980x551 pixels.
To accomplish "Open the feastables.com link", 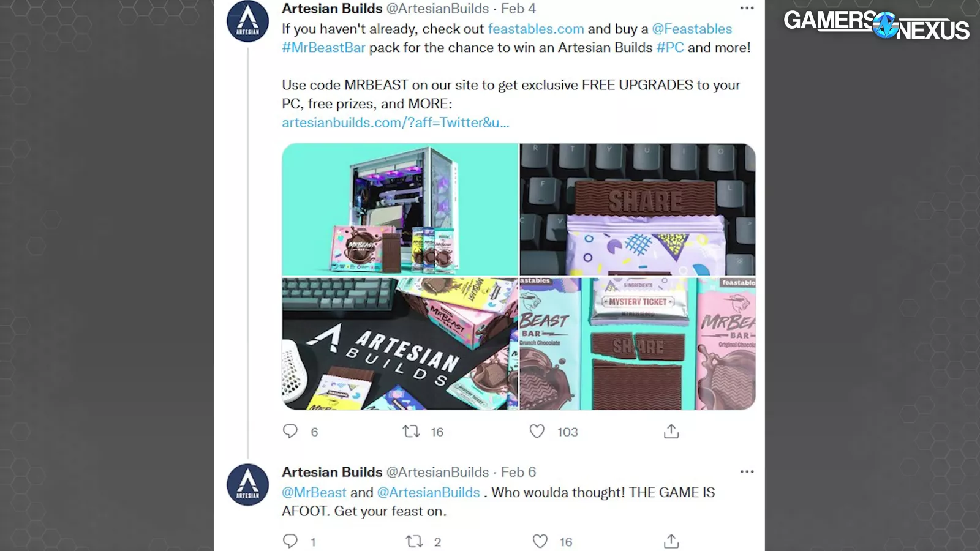I will point(536,29).
